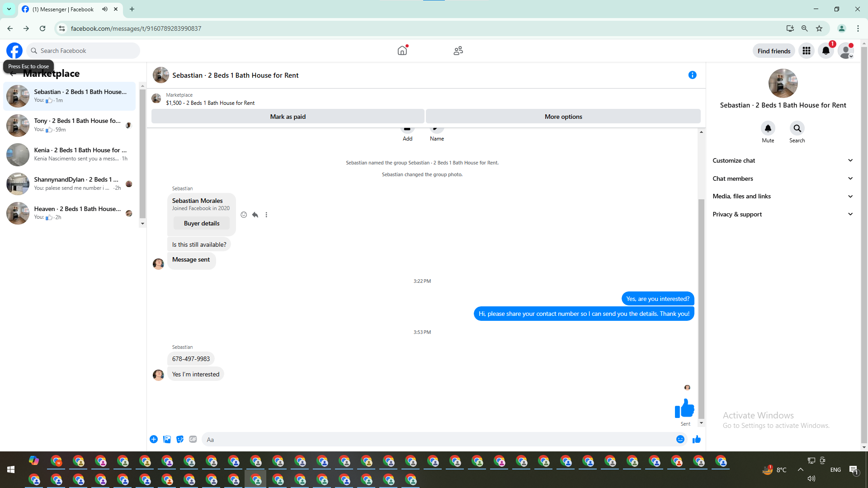Open the emoji picker in message box
Image resolution: width=868 pixels, height=488 pixels.
click(680, 439)
